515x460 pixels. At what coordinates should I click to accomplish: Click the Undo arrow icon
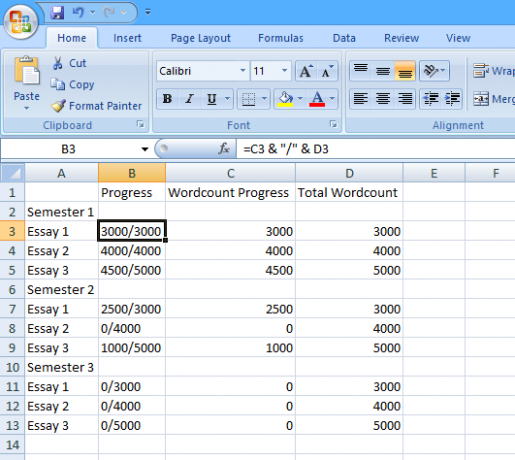tap(78, 13)
